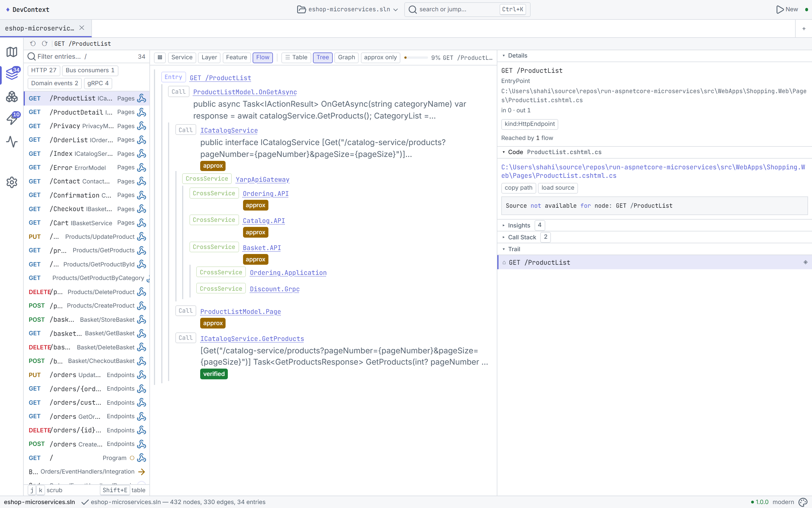Viewport: 812px width, 508px height.
Task: Open the Discount.Grpc link
Action: pos(274,289)
